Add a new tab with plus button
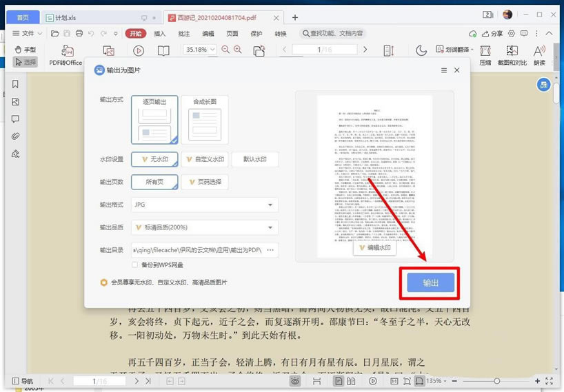Screen dimensions: 564x392 coord(295,18)
